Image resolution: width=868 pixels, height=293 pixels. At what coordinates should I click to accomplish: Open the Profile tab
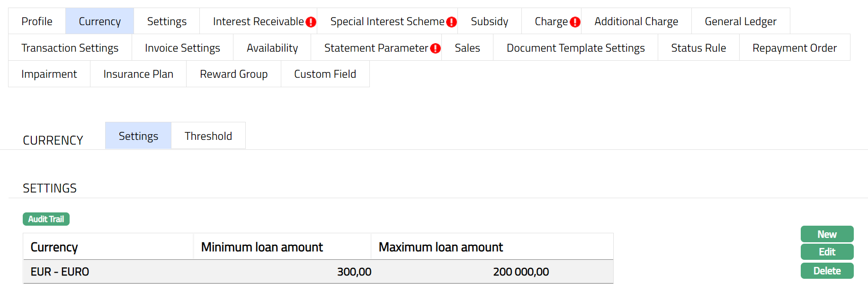point(37,21)
